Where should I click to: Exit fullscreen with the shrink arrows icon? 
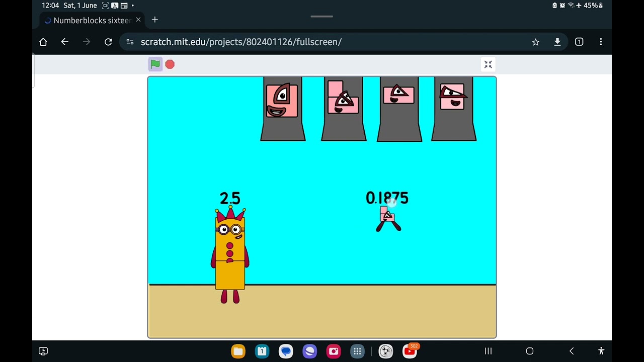click(488, 64)
